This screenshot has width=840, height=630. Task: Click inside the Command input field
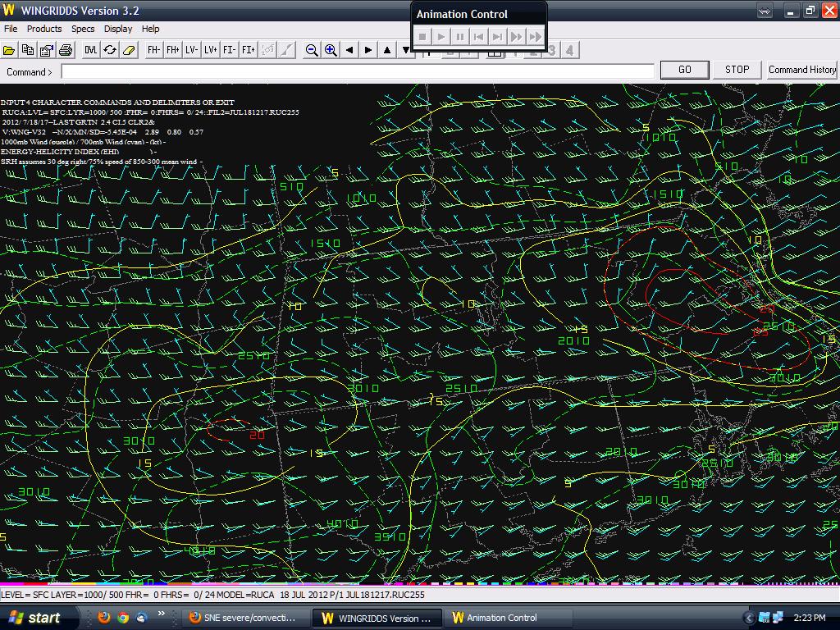[357, 71]
